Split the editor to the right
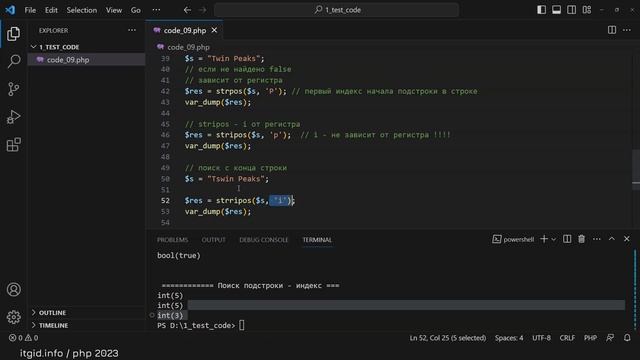 pyautogui.click(x=612, y=30)
